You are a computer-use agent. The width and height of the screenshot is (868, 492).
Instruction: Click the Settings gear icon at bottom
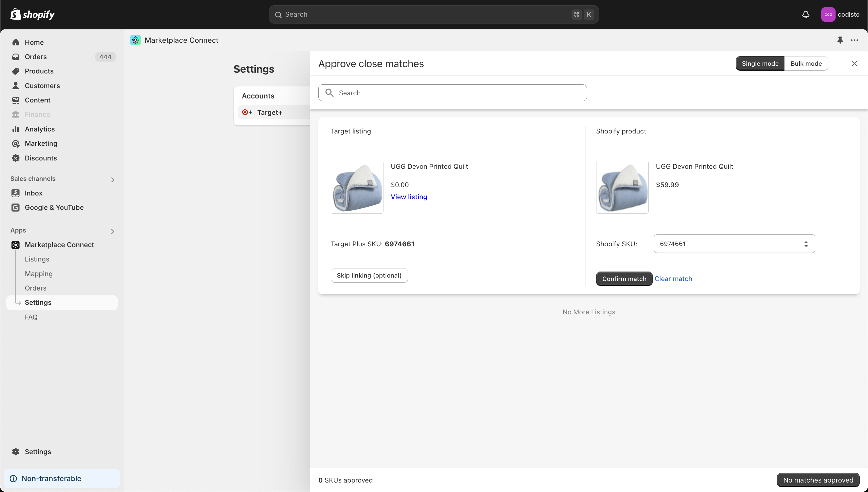(15, 452)
